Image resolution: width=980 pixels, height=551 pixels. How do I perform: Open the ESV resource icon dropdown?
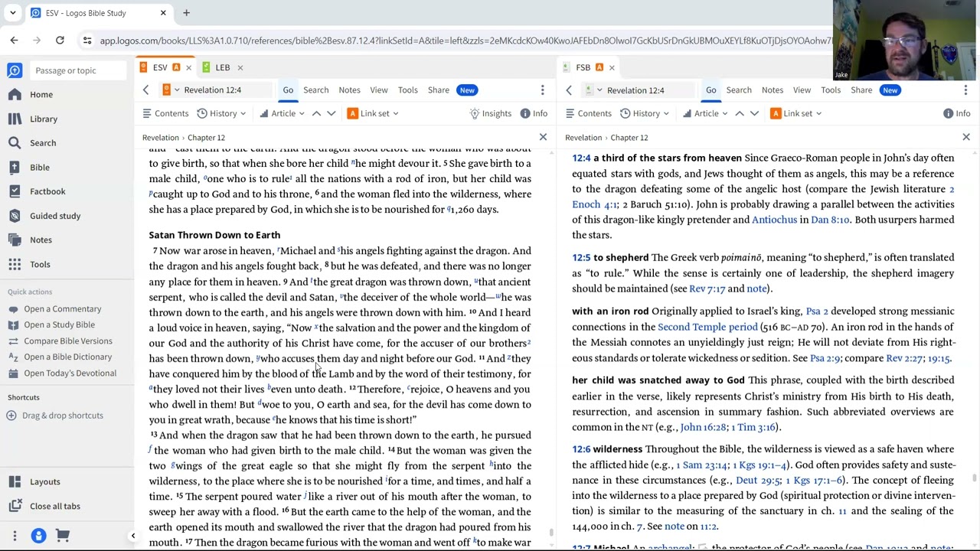[171, 90]
